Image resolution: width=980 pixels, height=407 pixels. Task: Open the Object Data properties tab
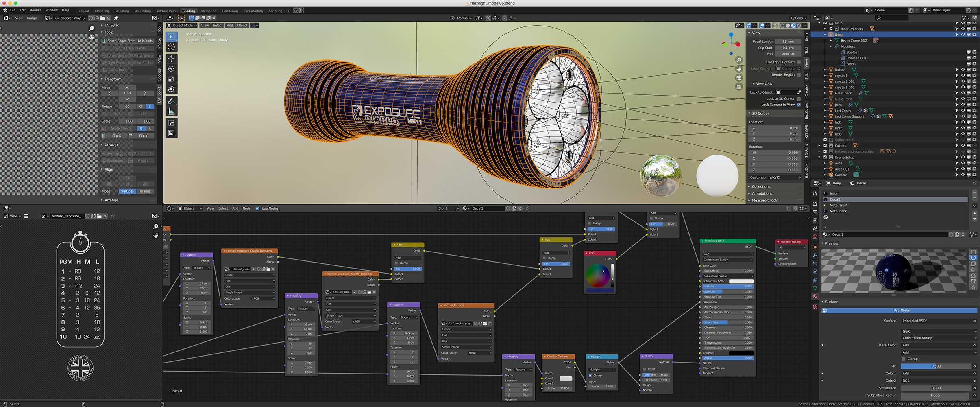tap(815, 288)
